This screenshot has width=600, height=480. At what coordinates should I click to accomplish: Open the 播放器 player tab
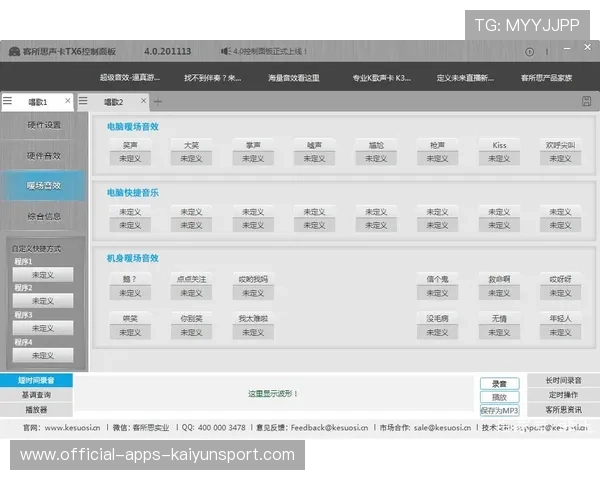pos(36,409)
